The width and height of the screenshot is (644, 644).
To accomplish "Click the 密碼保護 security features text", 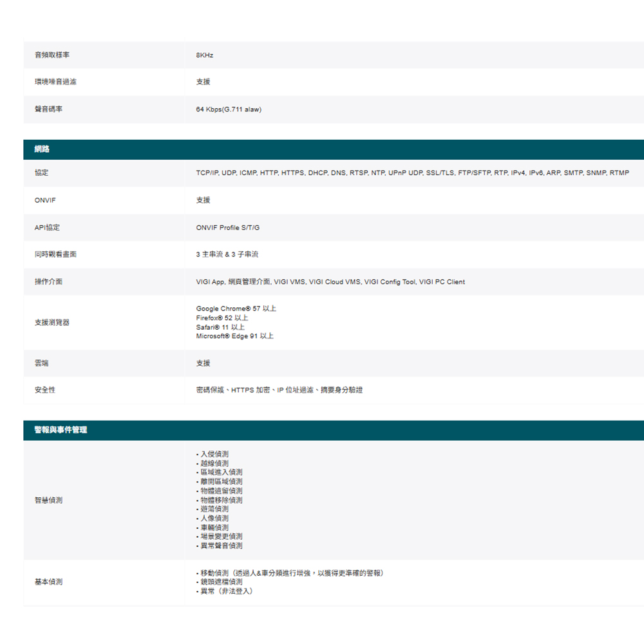I will coord(279,390).
